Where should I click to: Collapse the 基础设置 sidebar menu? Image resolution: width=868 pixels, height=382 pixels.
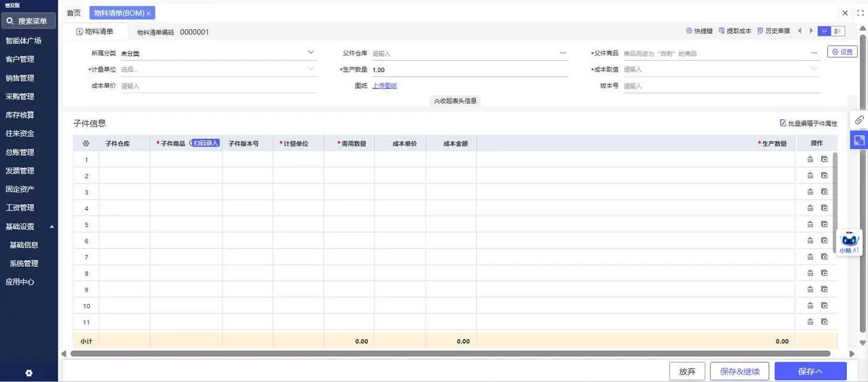pos(52,227)
